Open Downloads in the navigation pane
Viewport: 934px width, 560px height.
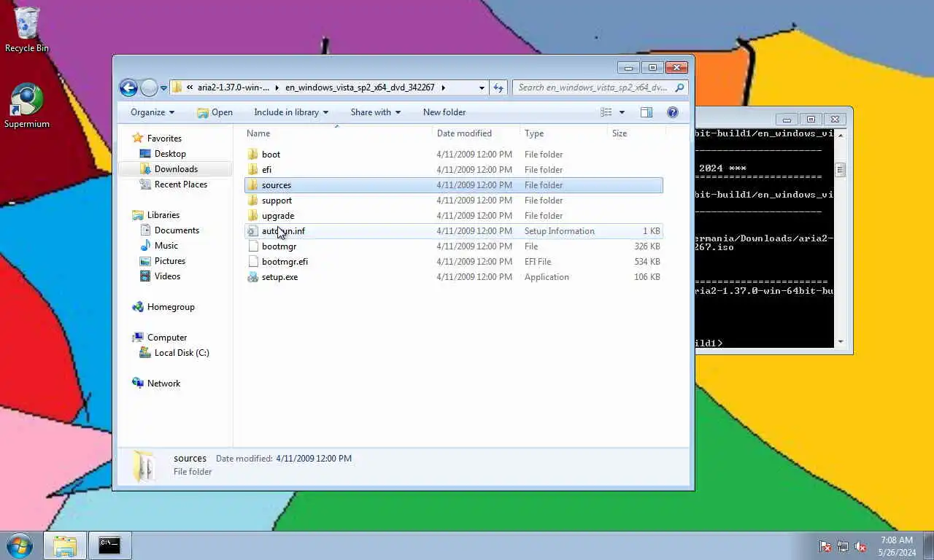point(176,169)
